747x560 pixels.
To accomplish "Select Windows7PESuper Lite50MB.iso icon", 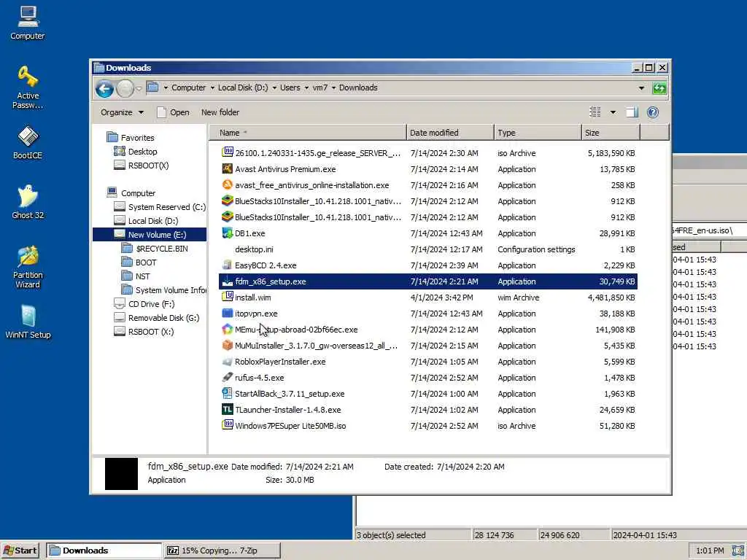I will (x=228, y=425).
